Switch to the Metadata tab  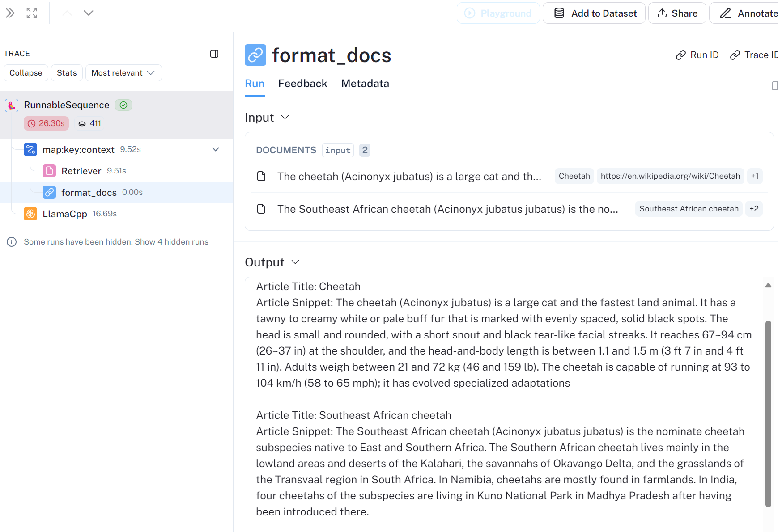coord(365,84)
